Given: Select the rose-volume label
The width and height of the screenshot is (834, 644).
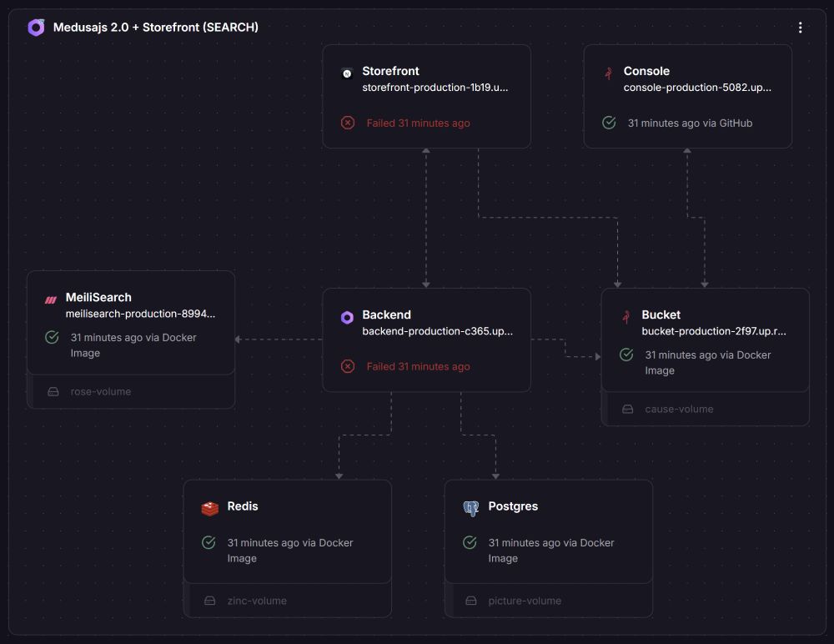Looking at the screenshot, I should click(101, 392).
